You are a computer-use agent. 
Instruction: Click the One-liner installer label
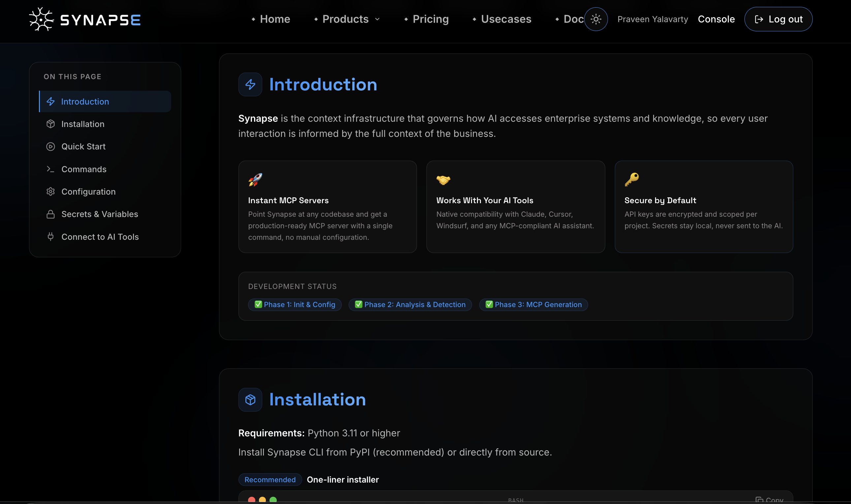point(343,480)
